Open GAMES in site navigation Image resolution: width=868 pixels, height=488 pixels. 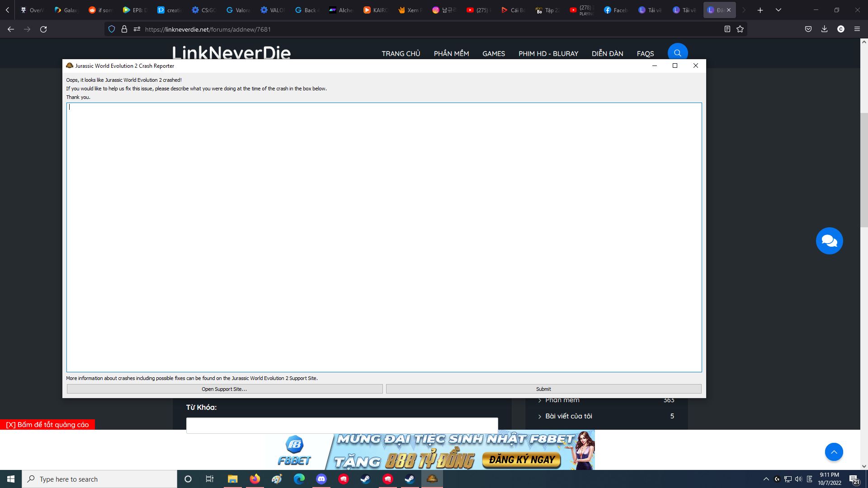pos(494,53)
